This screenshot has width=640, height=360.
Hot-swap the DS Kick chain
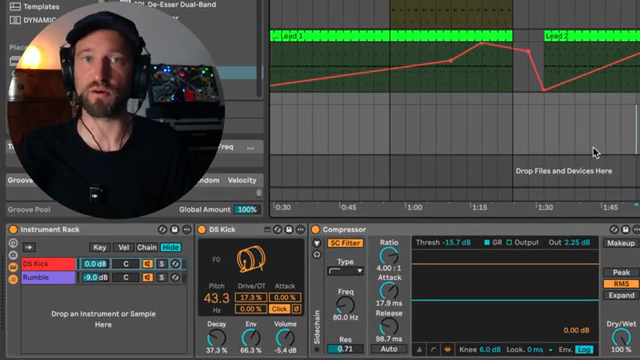click(175, 264)
